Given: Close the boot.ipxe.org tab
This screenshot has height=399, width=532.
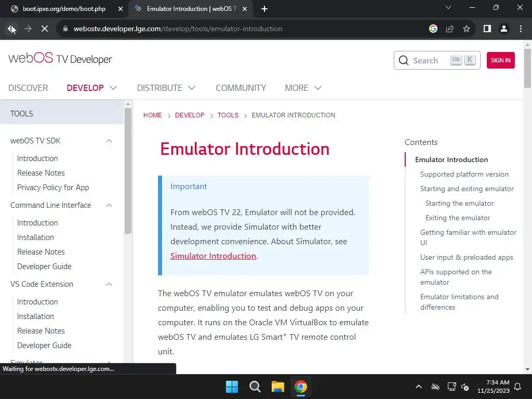Looking at the screenshot, I should pos(121,9).
